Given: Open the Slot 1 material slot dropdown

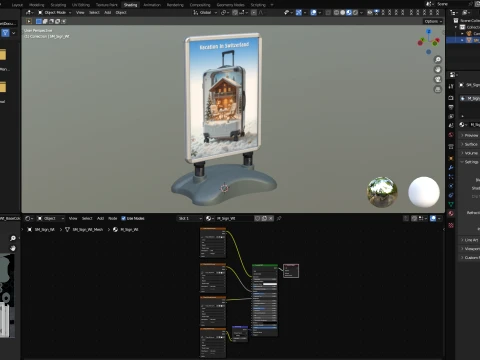Looking at the screenshot, I should [189, 218].
